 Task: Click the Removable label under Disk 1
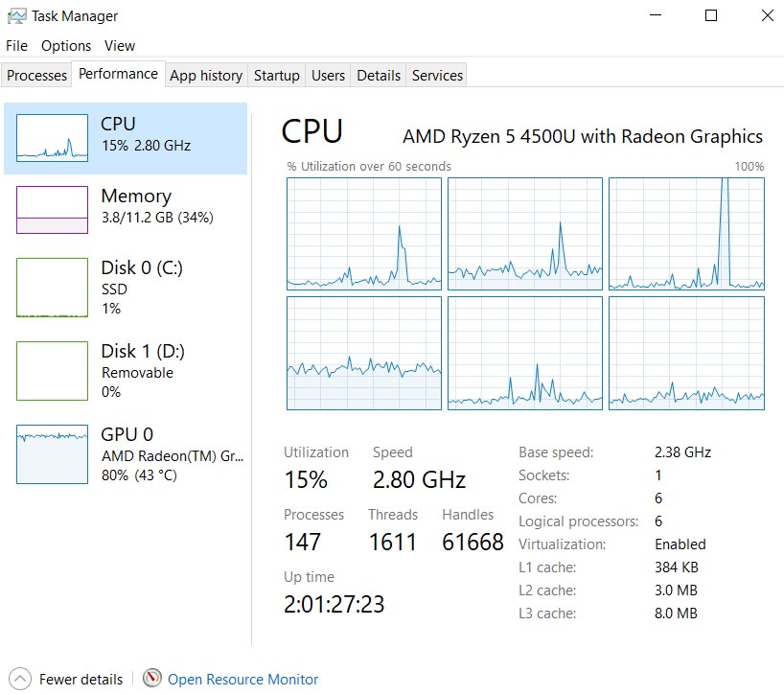tap(137, 373)
